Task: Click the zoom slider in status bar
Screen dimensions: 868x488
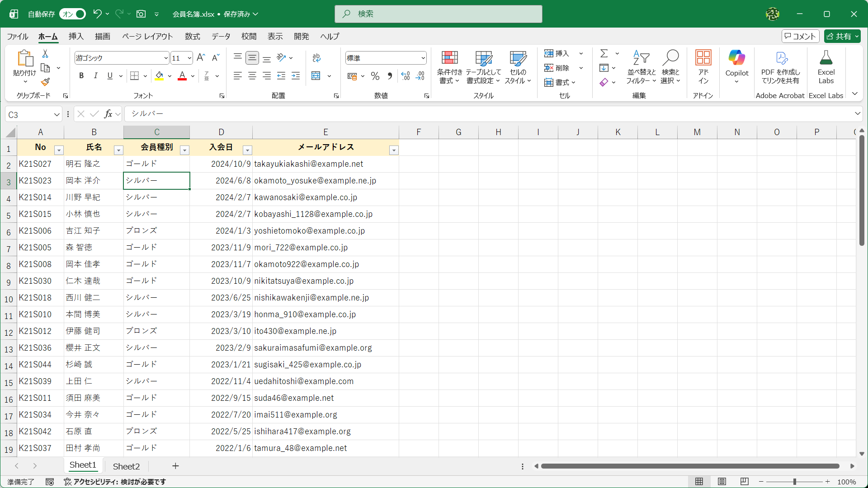Action: click(794, 482)
